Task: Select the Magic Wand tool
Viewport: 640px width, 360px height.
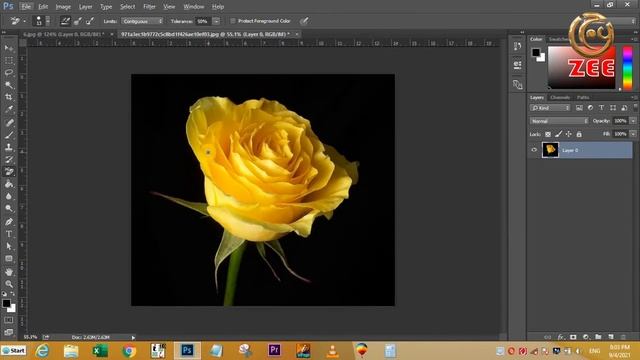Action: pos(9,85)
